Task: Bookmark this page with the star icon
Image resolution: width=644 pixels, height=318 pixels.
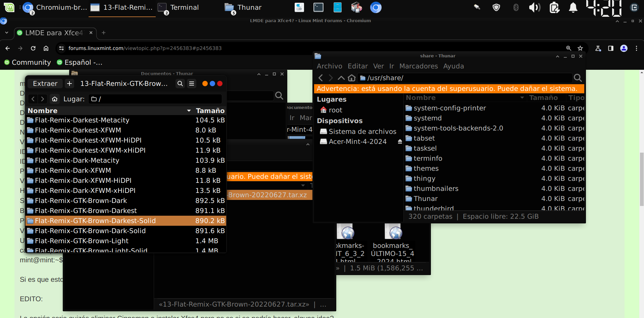Action: tap(580, 48)
